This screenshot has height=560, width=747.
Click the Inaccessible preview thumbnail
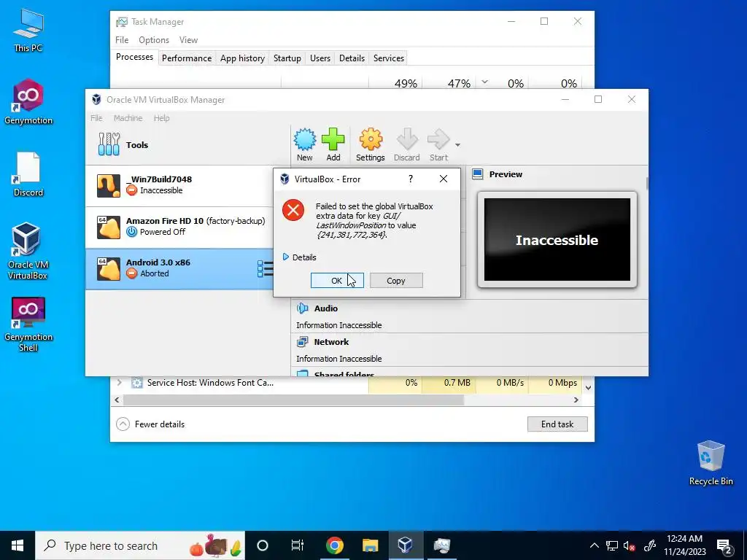[x=557, y=239]
